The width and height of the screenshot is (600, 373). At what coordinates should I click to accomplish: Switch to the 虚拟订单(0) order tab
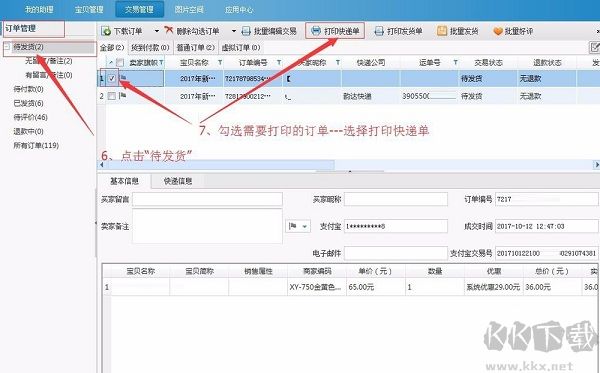click(241, 47)
